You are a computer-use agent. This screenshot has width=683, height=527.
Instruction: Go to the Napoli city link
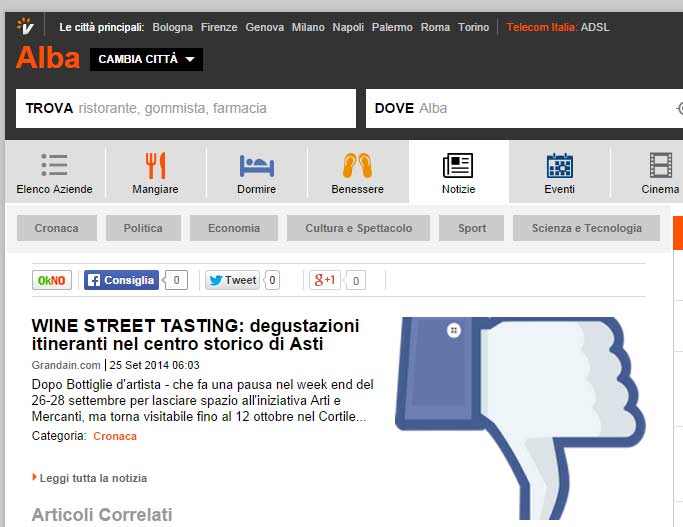(348, 27)
